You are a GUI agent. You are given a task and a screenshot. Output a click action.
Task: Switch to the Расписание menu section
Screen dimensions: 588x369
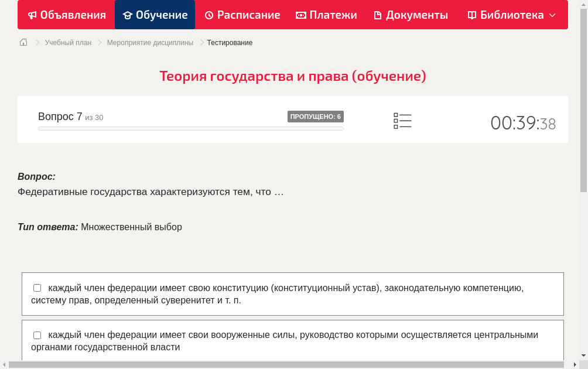point(242,15)
